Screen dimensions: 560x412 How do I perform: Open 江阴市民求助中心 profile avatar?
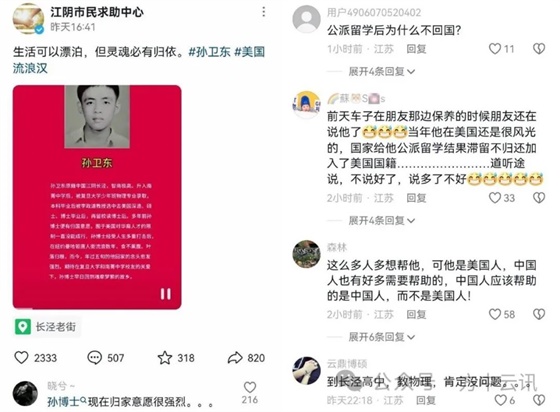[28, 19]
